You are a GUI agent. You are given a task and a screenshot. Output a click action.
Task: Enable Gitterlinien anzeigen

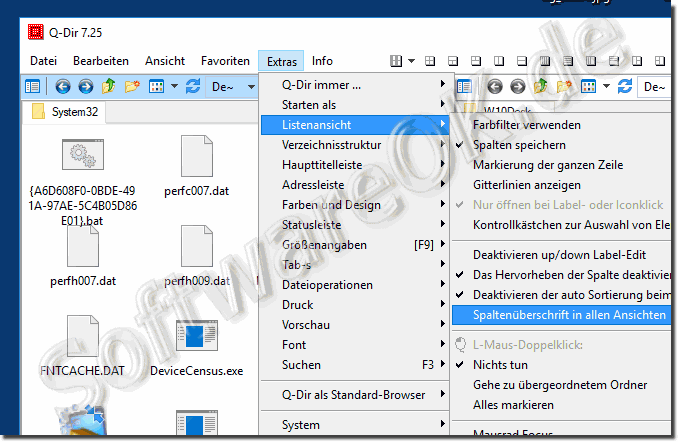pyautogui.click(x=561, y=185)
